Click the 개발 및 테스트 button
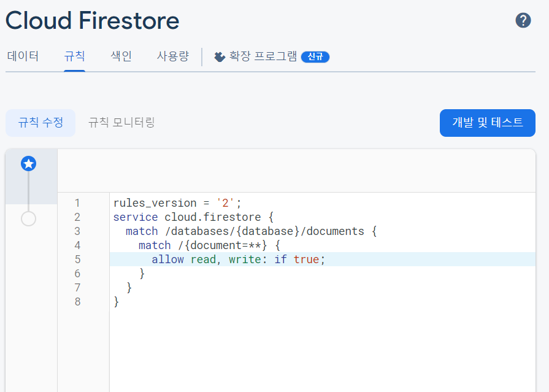The height and width of the screenshot is (392, 549). click(x=488, y=123)
